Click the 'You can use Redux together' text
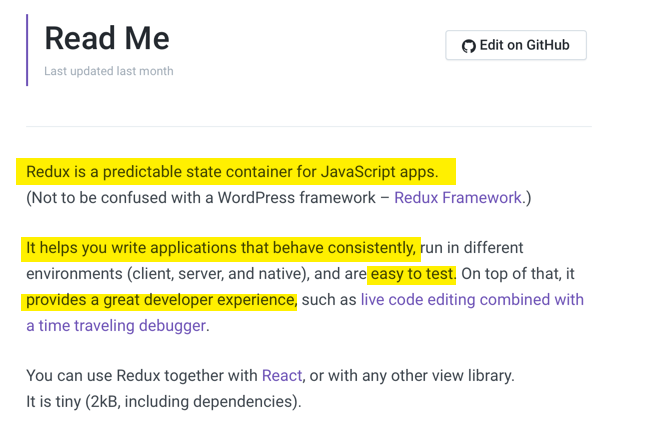 tap(140, 376)
